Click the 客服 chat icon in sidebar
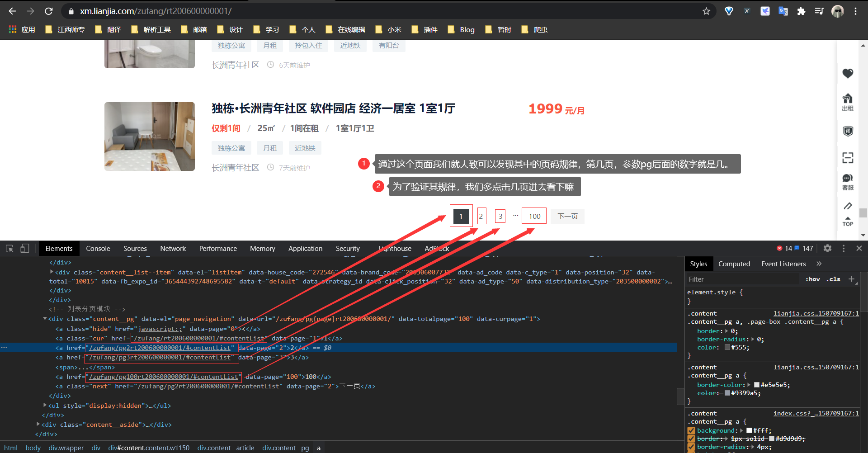 848,182
